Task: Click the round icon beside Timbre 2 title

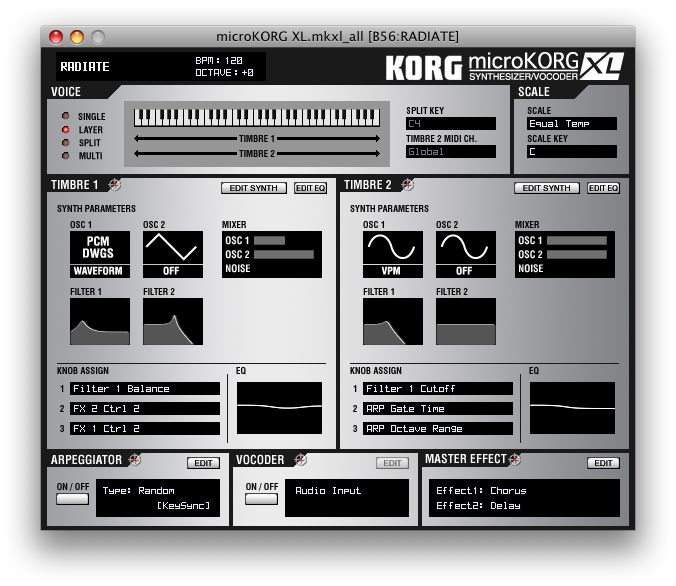Action: (x=408, y=185)
